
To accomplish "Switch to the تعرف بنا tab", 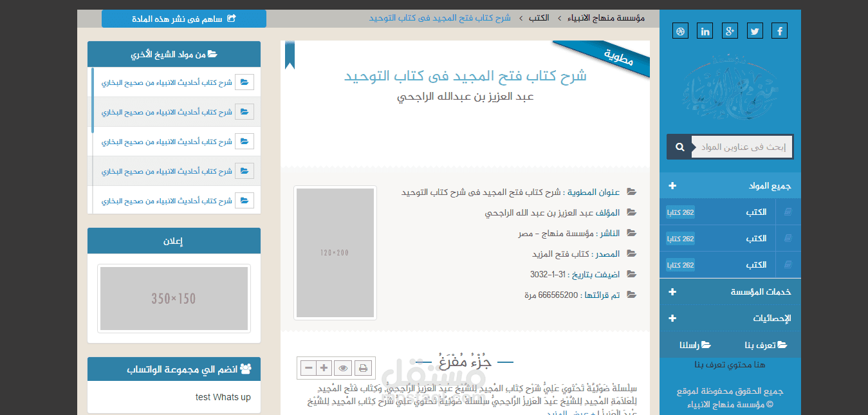I will (766, 345).
